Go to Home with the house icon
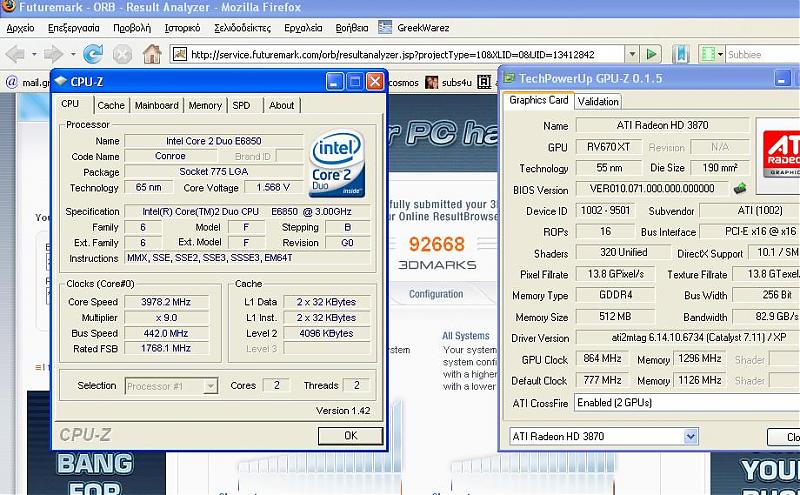Image resolution: width=800 pixels, height=495 pixels. point(152,54)
